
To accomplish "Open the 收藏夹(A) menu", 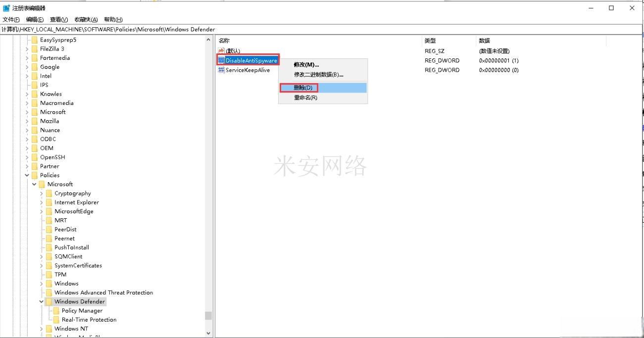I will point(86,19).
